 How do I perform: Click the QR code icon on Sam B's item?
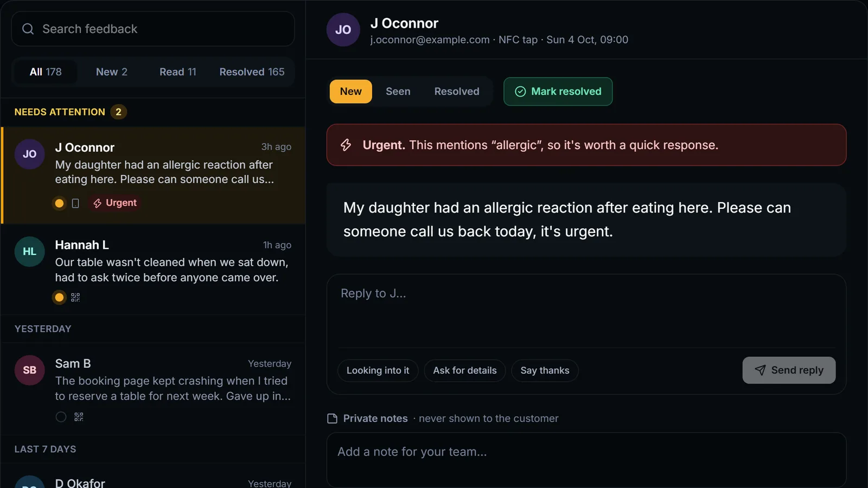(x=79, y=417)
